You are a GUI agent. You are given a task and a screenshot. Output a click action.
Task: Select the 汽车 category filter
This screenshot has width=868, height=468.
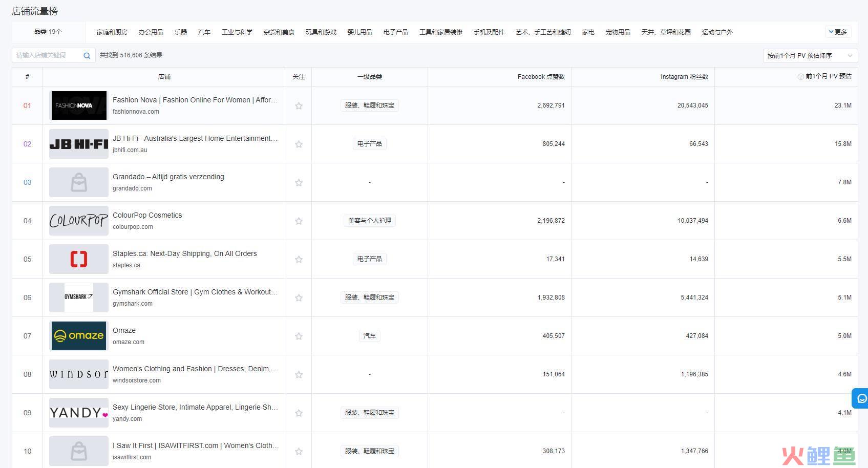pyautogui.click(x=204, y=32)
